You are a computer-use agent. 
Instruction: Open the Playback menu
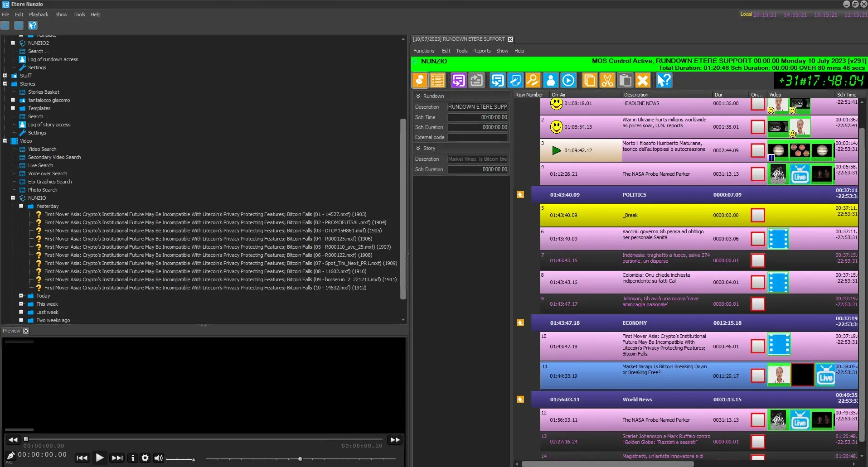(x=39, y=14)
